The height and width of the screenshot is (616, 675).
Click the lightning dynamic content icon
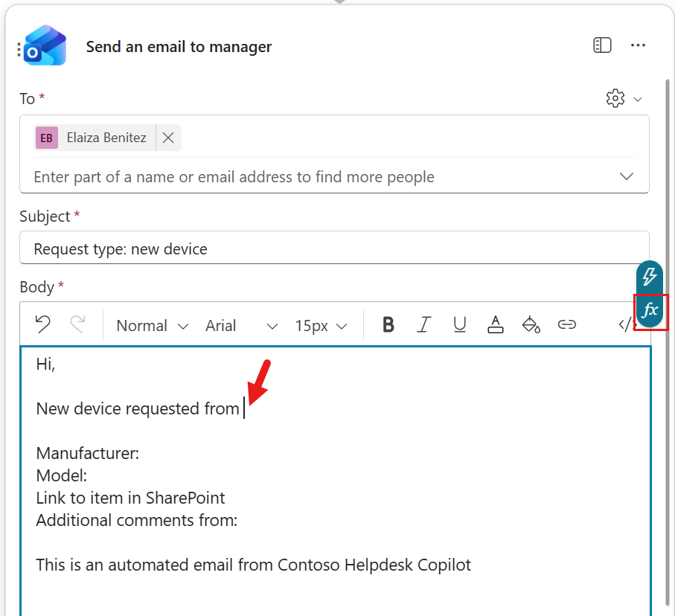(649, 277)
